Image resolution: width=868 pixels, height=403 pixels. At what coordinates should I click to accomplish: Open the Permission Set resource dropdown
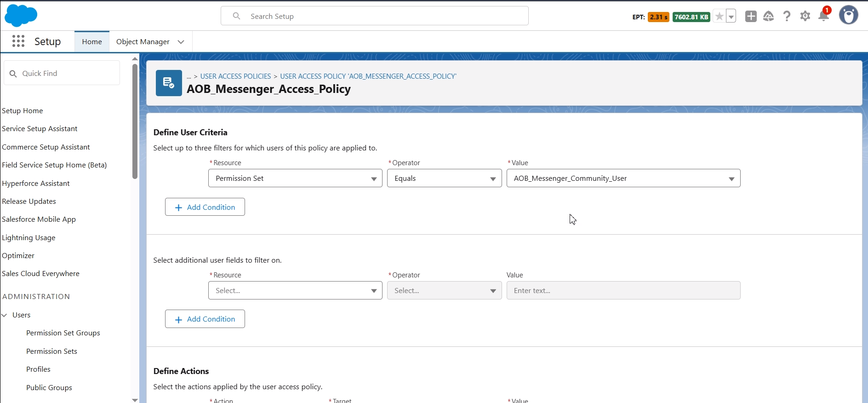click(295, 178)
